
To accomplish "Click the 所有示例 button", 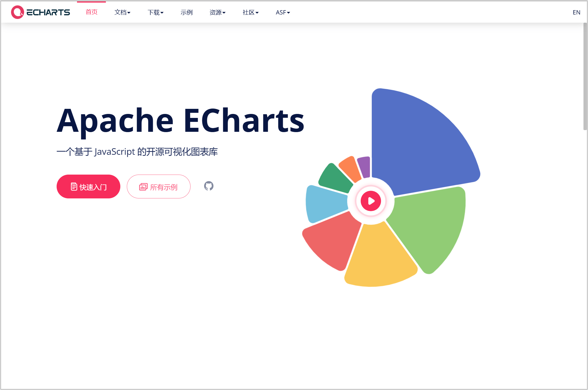I will point(159,186).
